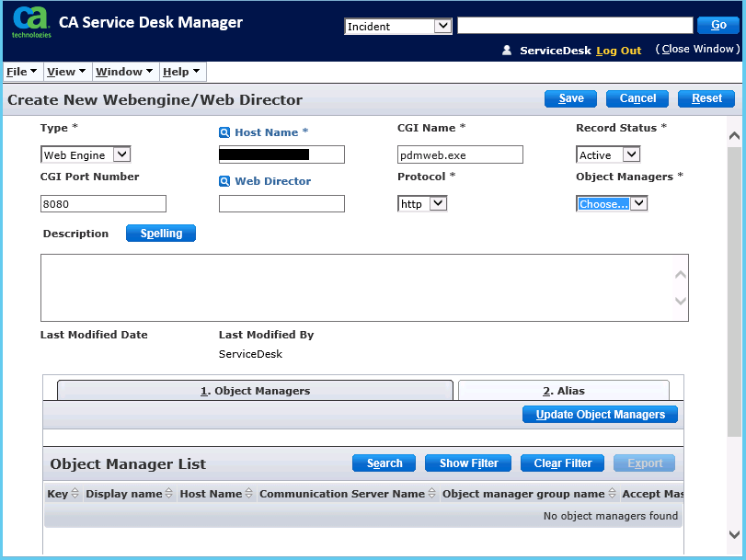
Task: Open the Protocol http dropdown
Action: [422, 204]
